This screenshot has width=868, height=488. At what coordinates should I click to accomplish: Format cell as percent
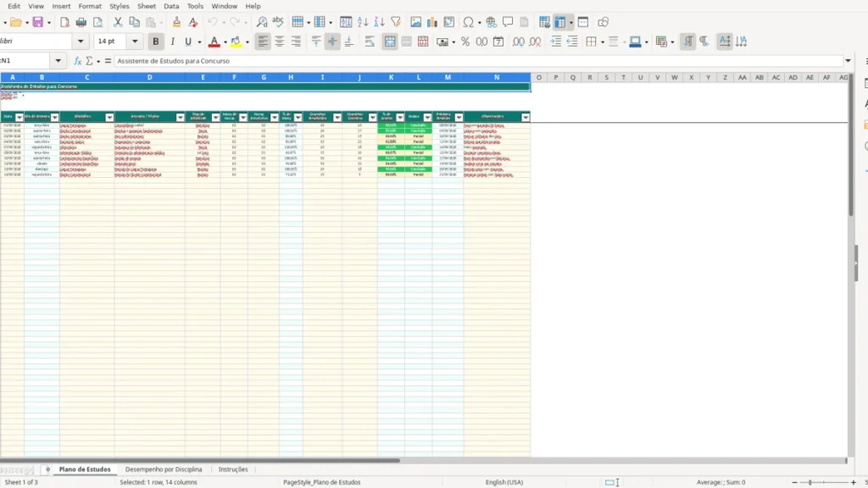[x=465, y=42]
